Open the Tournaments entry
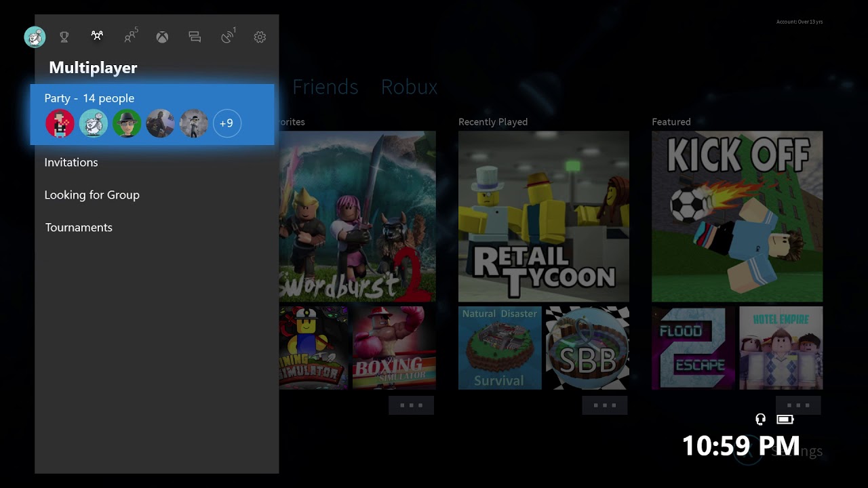Viewport: 868px width, 488px height. [79, 228]
